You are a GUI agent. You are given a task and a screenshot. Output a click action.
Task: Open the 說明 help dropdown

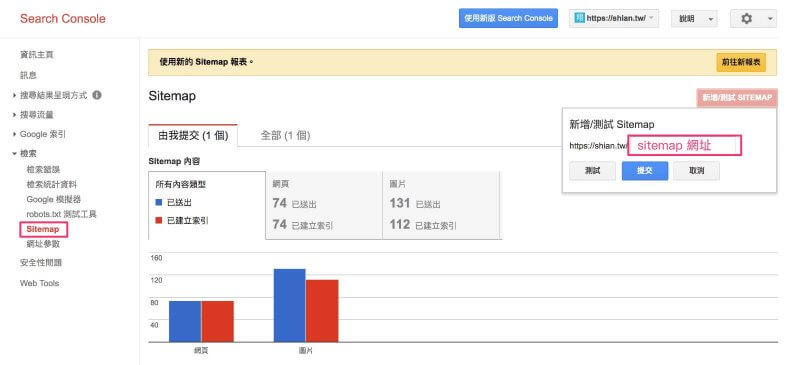click(694, 19)
